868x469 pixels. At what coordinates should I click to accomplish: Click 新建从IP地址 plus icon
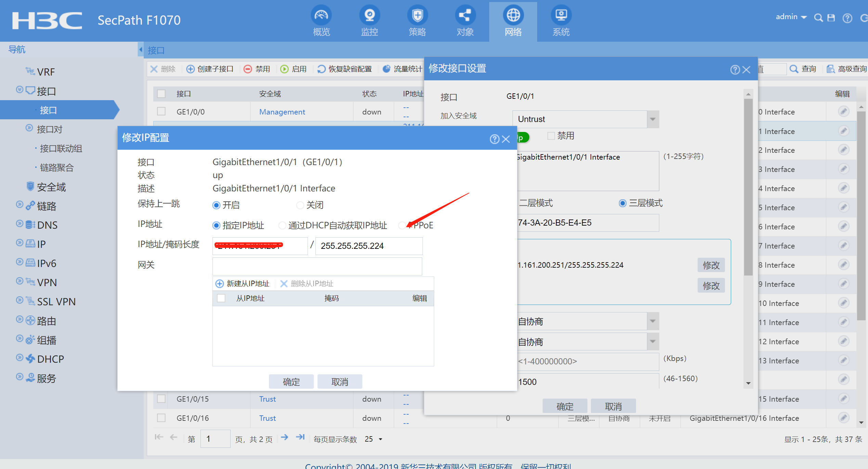pos(220,284)
